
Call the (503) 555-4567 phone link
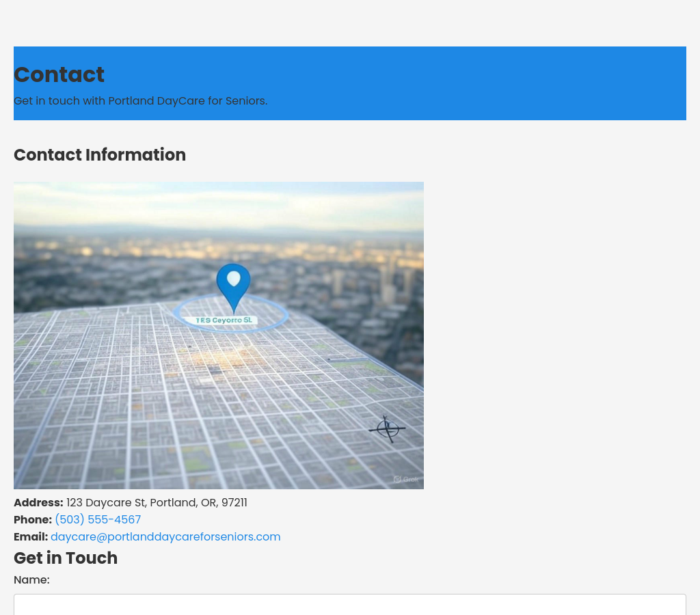[98, 519]
